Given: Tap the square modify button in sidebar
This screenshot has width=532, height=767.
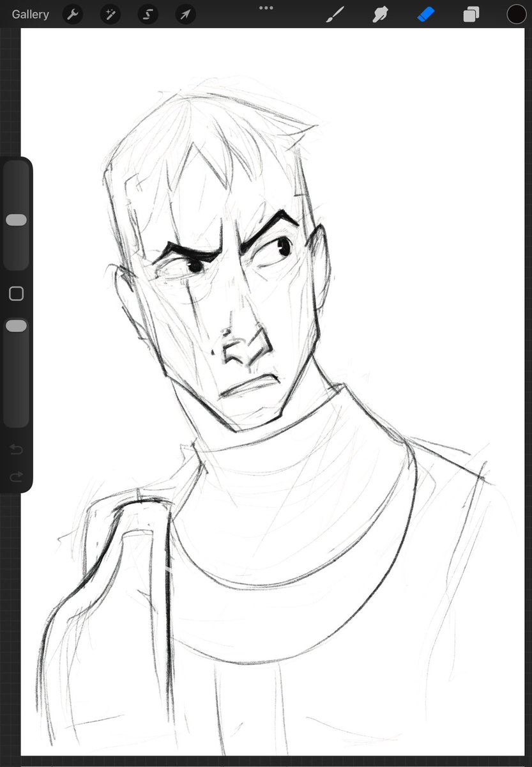Looking at the screenshot, I should (16, 293).
